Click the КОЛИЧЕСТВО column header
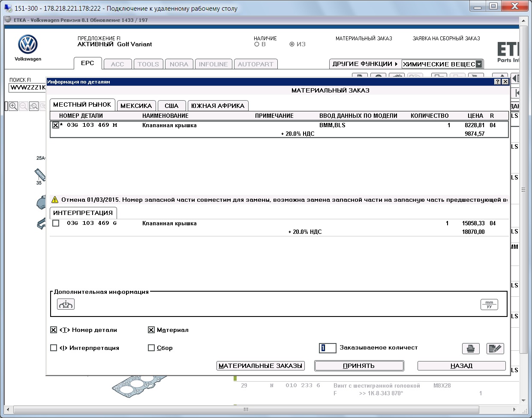 coord(430,116)
